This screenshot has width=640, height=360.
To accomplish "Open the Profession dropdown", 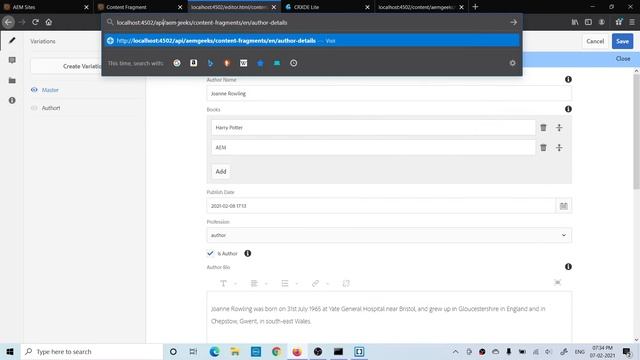I will 389,236.
